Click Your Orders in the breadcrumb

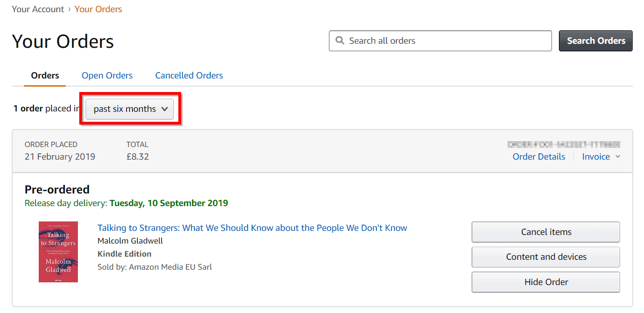point(98,9)
